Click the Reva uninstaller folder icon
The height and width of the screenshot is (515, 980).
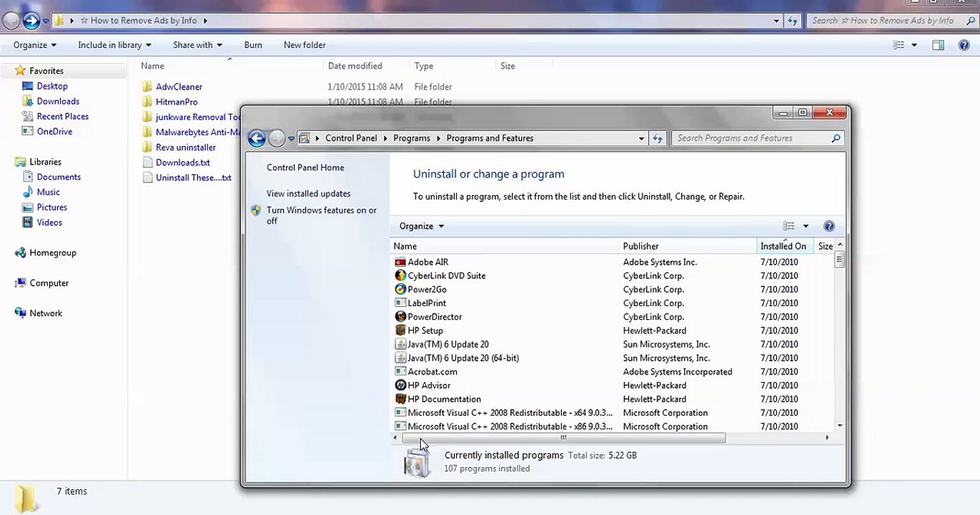(x=147, y=147)
